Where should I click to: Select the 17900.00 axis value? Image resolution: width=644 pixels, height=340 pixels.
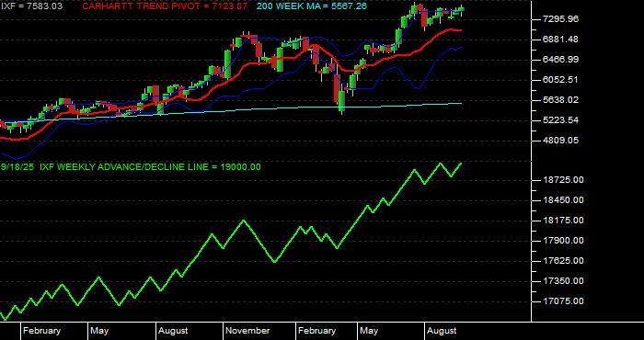(x=563, y=241)
